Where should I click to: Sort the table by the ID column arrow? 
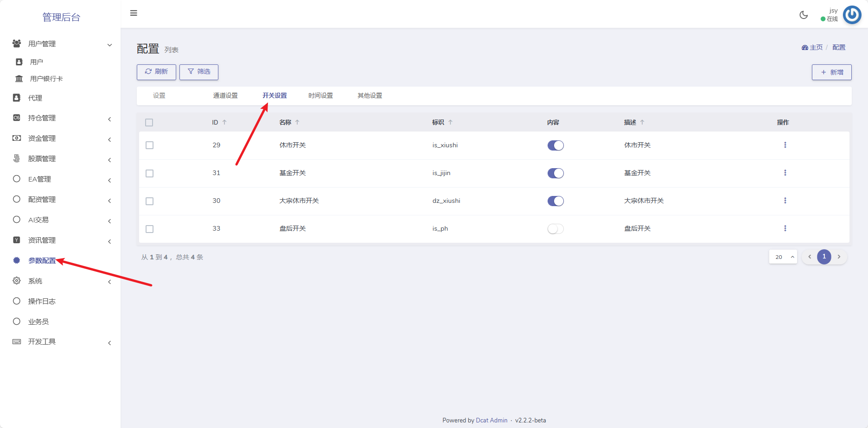pyautogui.click(x=224, y=122)
